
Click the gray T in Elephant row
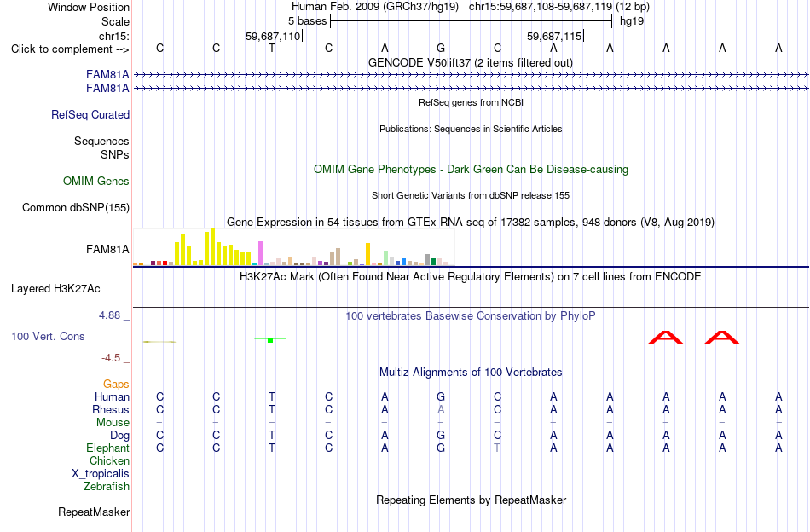click(x=497, y=448)
